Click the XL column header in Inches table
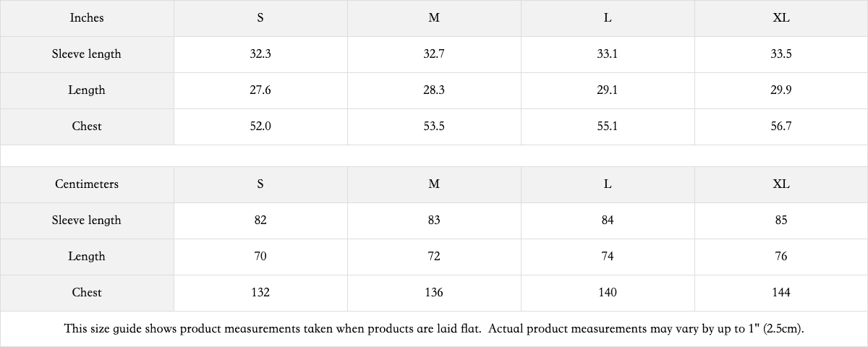The height and width of the screenshot is (347, 868). click(781, 18)
